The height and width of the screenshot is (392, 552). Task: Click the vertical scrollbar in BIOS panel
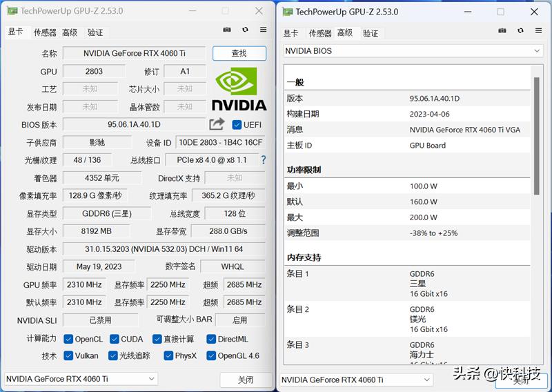(x=537, y=136)
